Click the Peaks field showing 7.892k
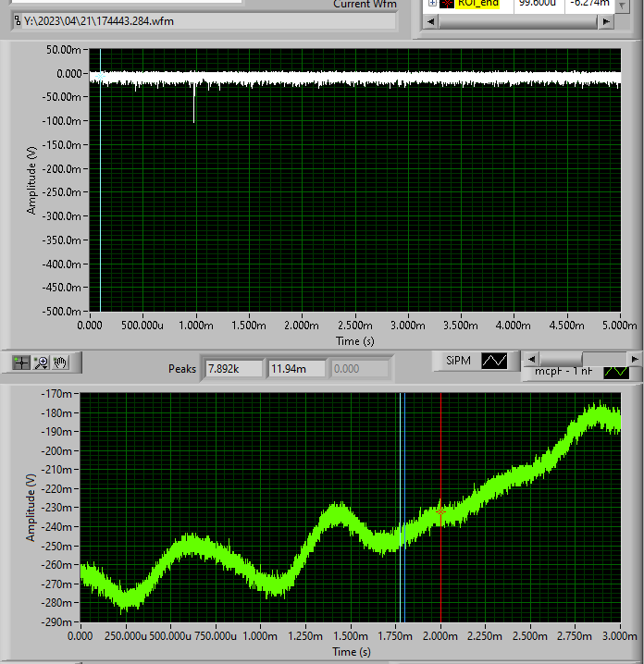The width and height of the screenshot is (644, 664). coord(233,369)
